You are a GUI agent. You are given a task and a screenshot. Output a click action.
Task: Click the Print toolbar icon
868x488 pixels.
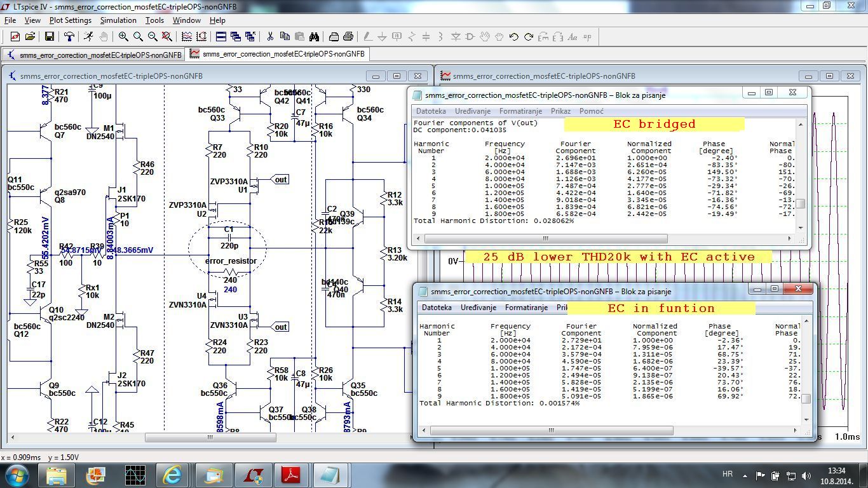click(334, 37)
